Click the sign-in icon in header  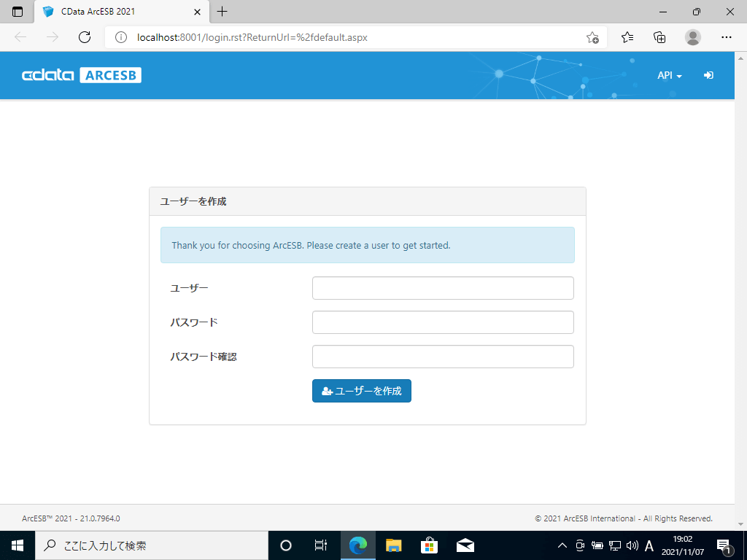click(x=708, y=75)
